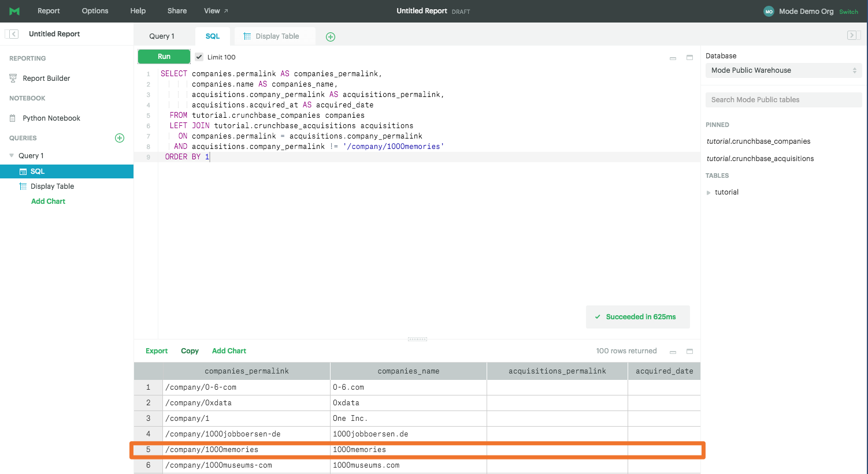The image size is (868, 474).
Task: Select the Query 1 tab label
Action: pyautogui.click(x=162, y=36)
